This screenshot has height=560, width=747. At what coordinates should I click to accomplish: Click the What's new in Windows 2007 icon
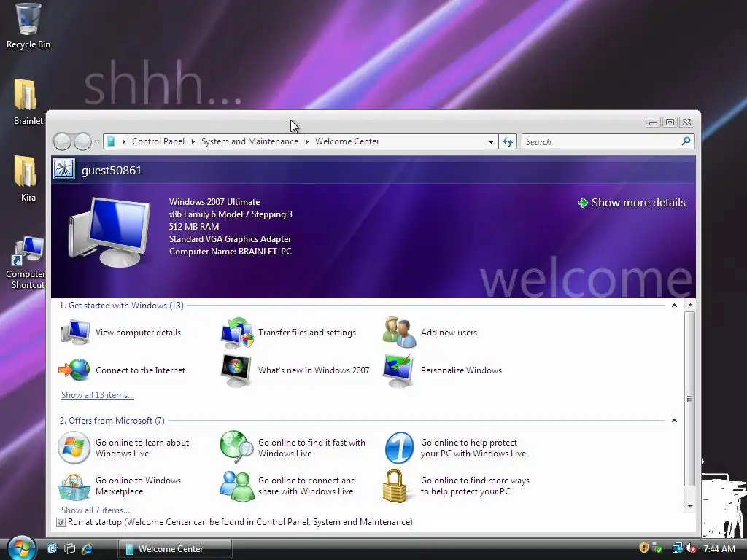[236, 370]
